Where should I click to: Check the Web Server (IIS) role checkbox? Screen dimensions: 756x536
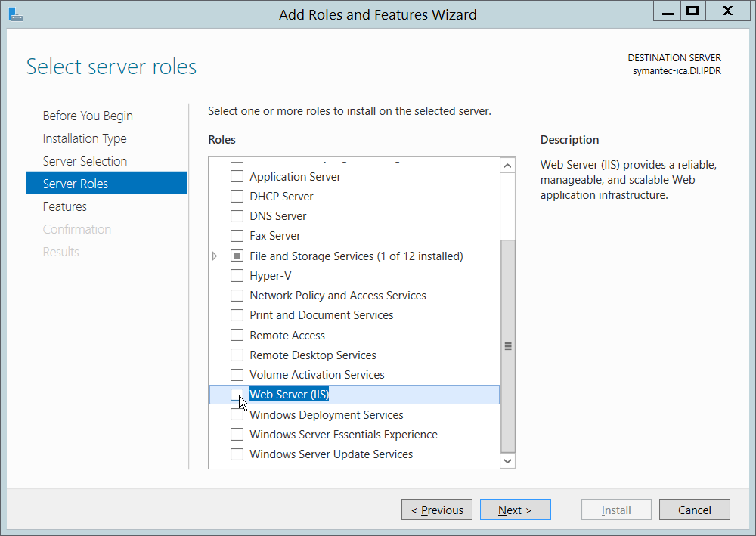click(237, 394)
